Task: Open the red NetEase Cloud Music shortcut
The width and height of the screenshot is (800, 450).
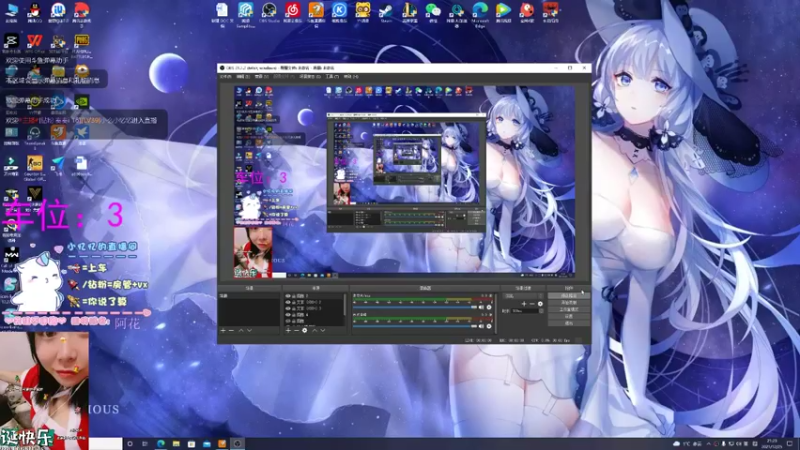Action: pos(292,10)
